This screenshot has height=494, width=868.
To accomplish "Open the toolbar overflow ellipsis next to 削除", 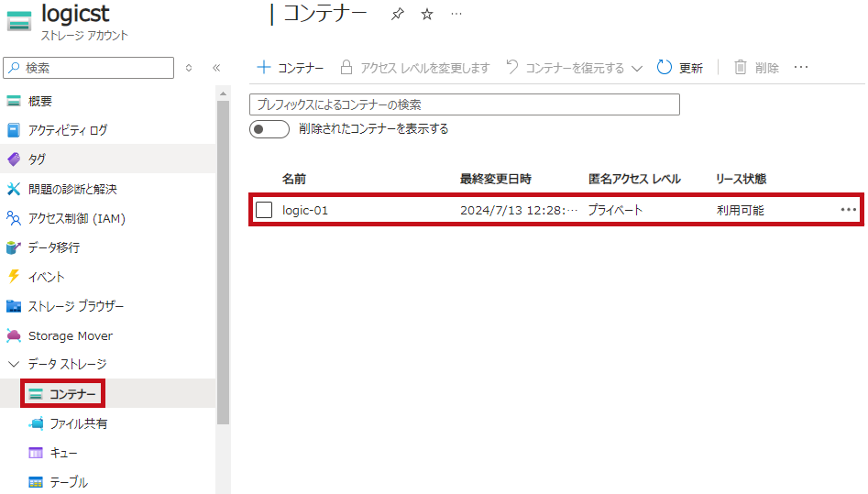I will [801, 68].
